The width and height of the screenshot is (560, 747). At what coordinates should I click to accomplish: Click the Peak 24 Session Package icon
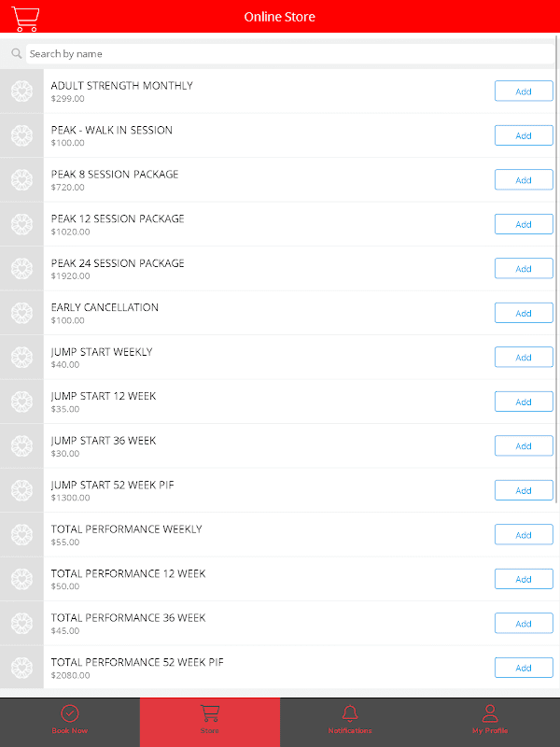pos(21,269)
